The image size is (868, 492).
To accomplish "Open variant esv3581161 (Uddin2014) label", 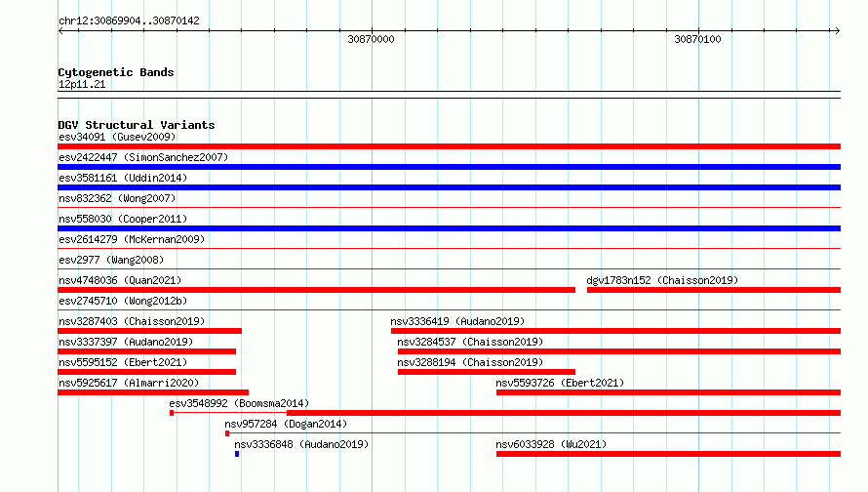I will pos(123,178).
